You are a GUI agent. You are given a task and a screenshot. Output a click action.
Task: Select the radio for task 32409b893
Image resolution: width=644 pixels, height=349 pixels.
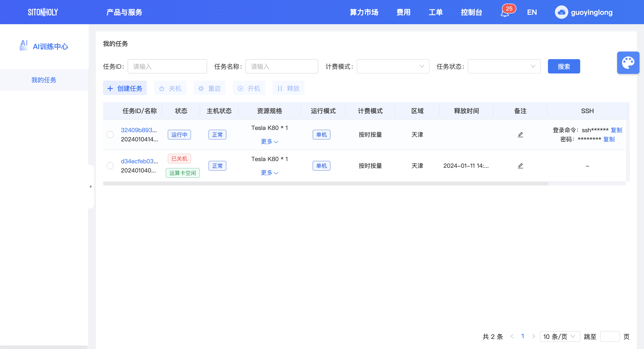click(110, 135)
